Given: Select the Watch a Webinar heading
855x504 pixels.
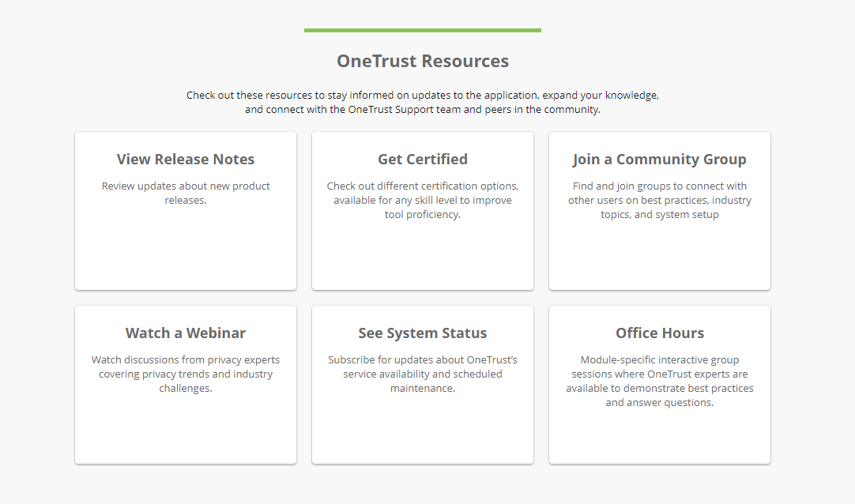Looking at the screenshot, I should point(185,333).
